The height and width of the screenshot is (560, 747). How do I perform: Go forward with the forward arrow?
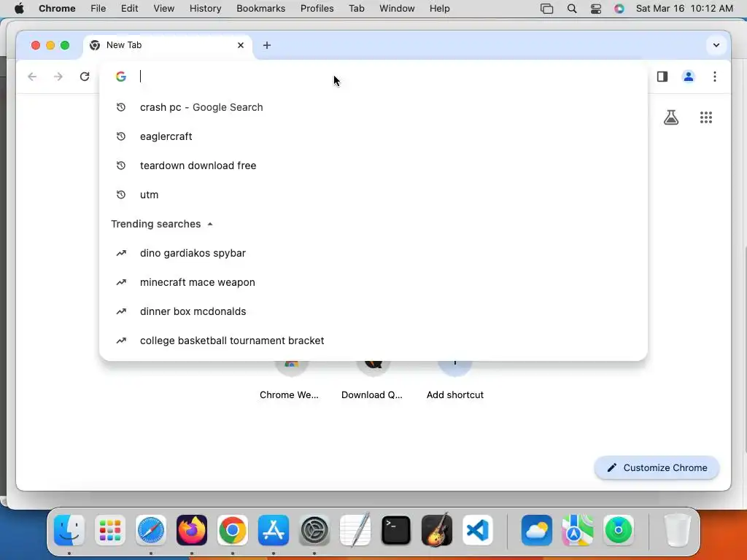point(58,77)
